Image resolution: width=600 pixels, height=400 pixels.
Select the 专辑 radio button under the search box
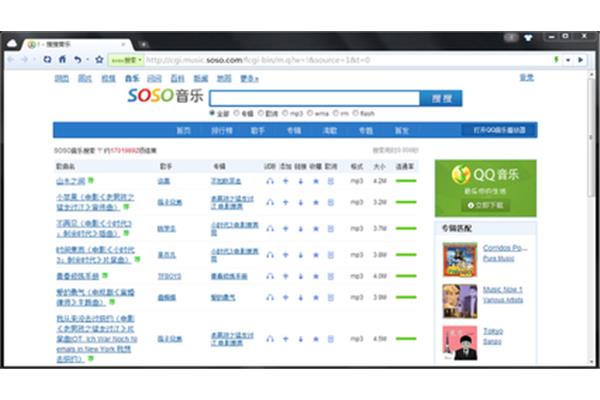coord(236,113)
